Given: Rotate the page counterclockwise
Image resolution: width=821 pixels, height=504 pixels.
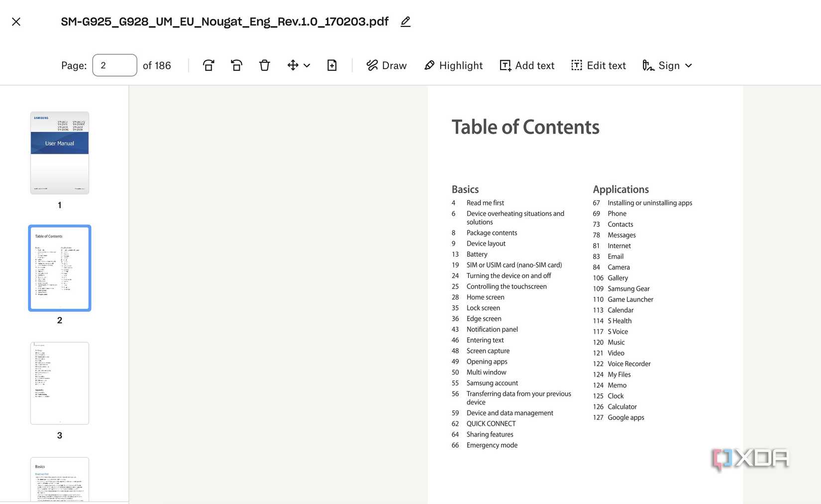Looking at the screenshot, I should [x=236, y=65].
